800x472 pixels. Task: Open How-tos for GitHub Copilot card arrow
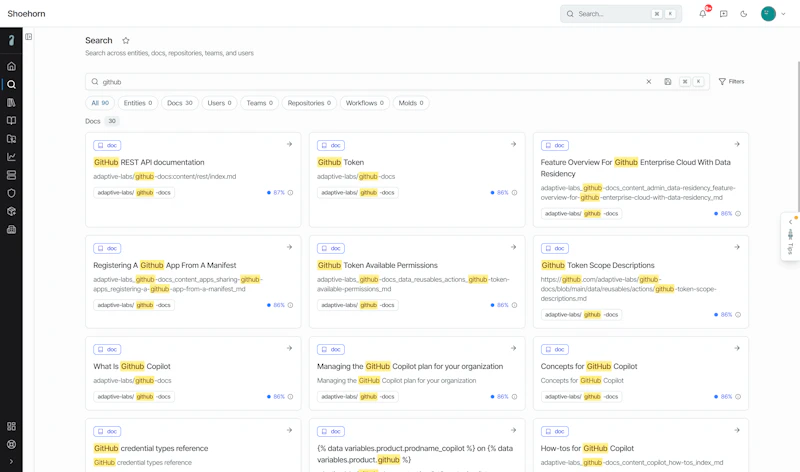[737, 431]
